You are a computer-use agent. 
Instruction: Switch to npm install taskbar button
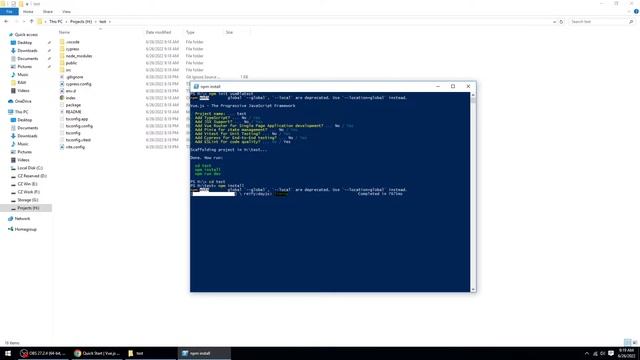[204, 353]
